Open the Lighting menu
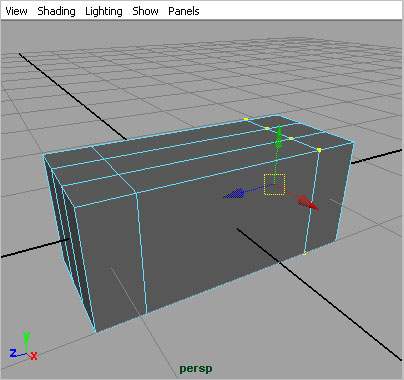The width and height of the screenshot is (404, 380). (x=104, y=11)
